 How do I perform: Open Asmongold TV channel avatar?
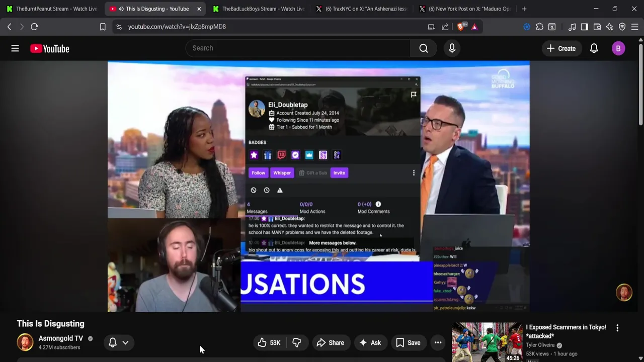point(25,342)
